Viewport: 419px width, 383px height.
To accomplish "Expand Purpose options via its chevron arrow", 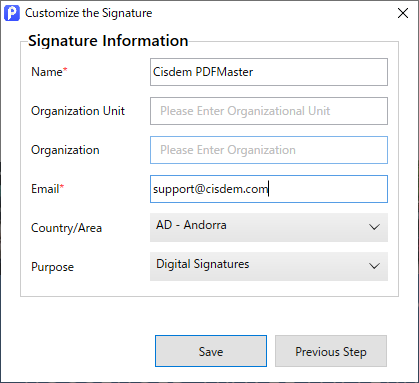I will [374, 266].
